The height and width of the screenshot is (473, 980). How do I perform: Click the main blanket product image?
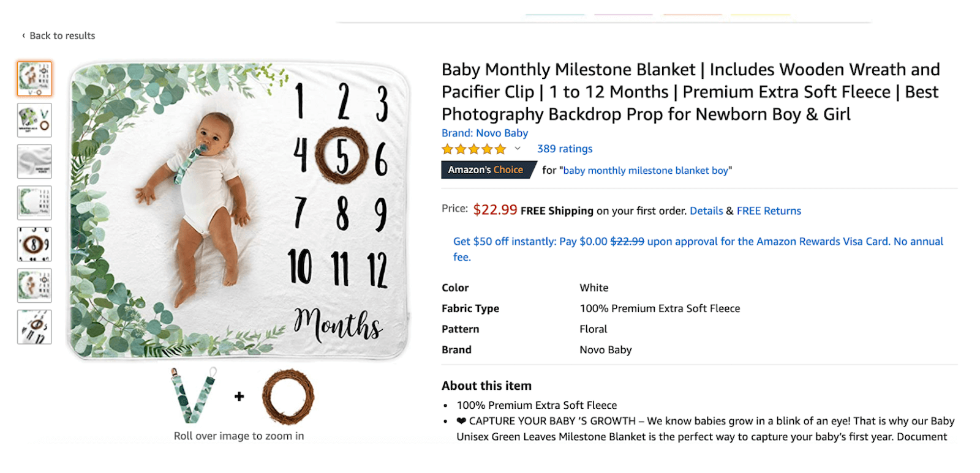pos(239,210)
